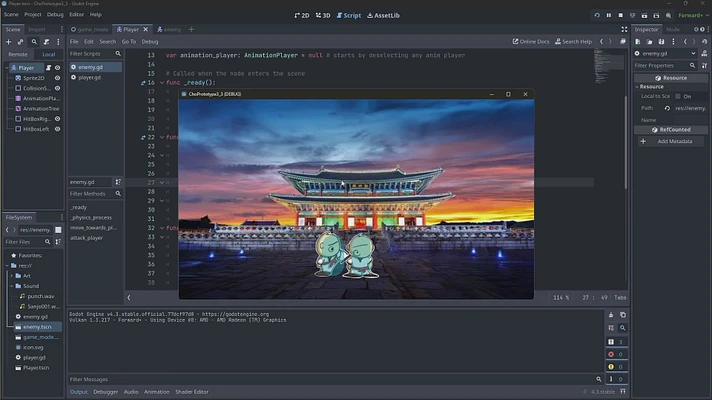The width and height of the screenshot is (712, 400).
Task: Open the Project menu
Action: pos(33,15)
